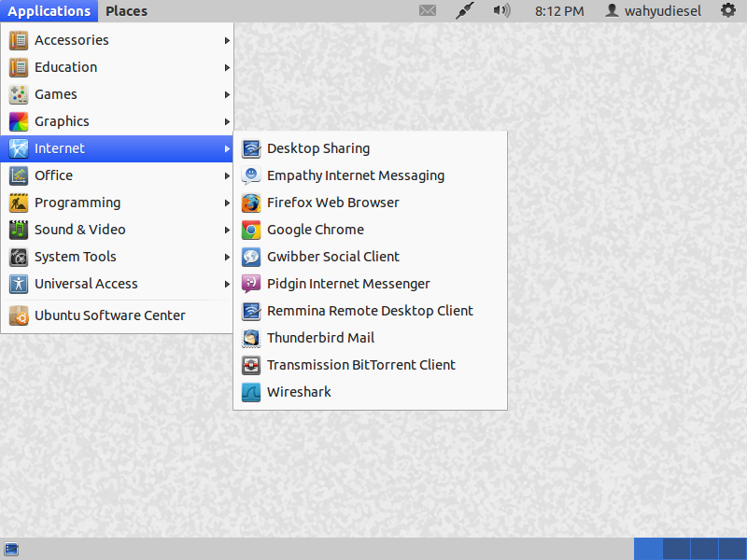The image size is (747, 560).
Task: Launch Firefox Web Browser
Action: click(x=370, y=203)
